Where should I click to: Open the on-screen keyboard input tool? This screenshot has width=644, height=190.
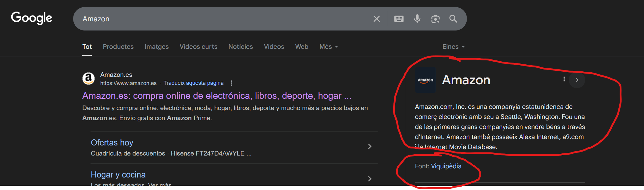[399, 19]
